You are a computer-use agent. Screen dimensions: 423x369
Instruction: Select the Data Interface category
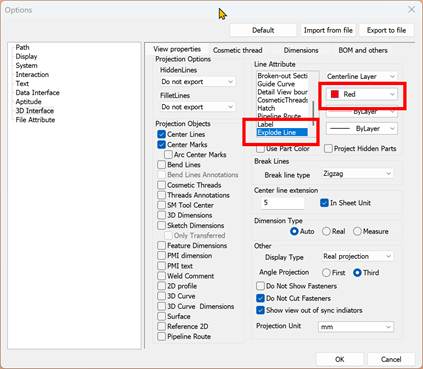pyautogui.click(x=37, y=92)
